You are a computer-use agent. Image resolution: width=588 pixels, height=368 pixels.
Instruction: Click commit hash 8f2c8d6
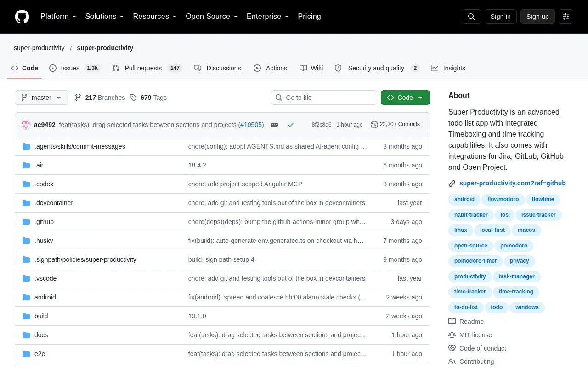322,125
